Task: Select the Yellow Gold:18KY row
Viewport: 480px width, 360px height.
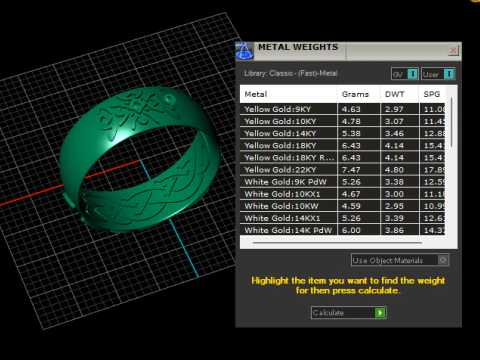Action: click(x=342, y=145)
